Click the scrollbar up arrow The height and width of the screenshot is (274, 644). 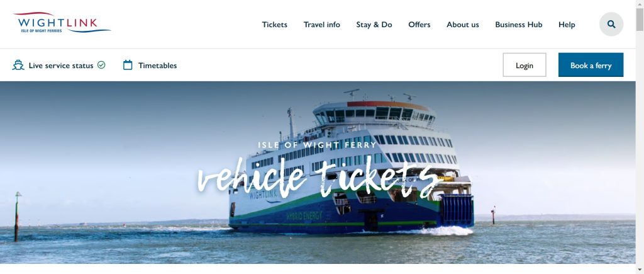pos(640,4)
